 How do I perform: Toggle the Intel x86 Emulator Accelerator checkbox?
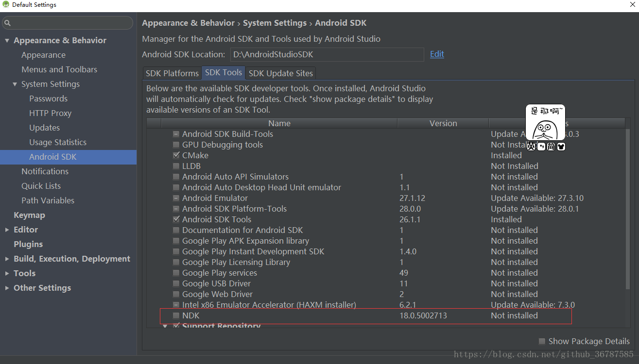coord(176,305)
